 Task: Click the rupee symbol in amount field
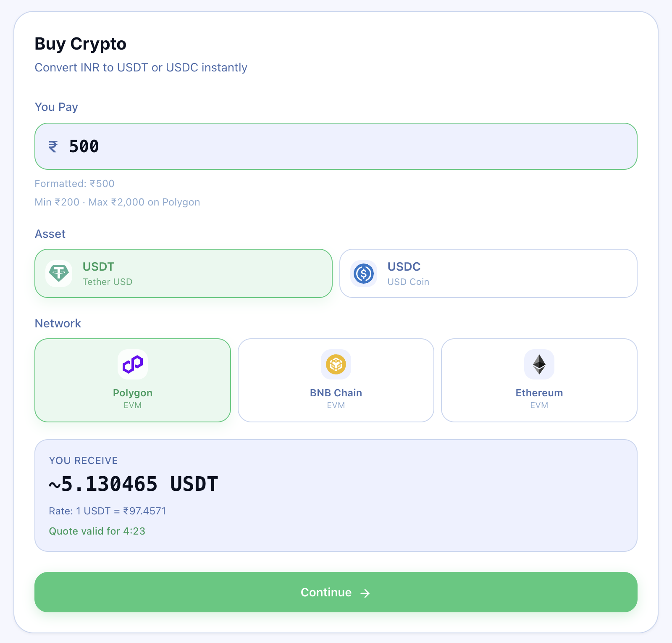[53, 147]
